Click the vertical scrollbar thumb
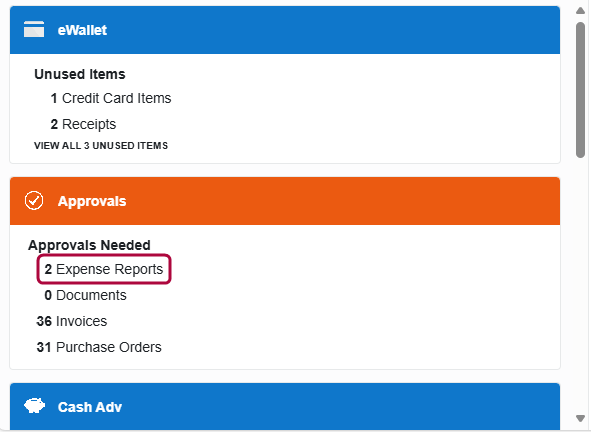The image size is (591, 432). 580,90
